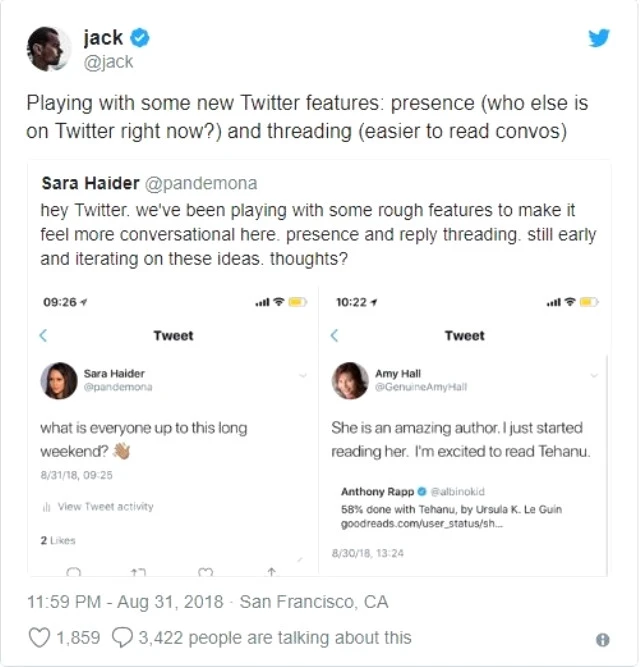
Task: Open "people are talking about this" link
Action: pyautogui.click(x=277, y=637)
